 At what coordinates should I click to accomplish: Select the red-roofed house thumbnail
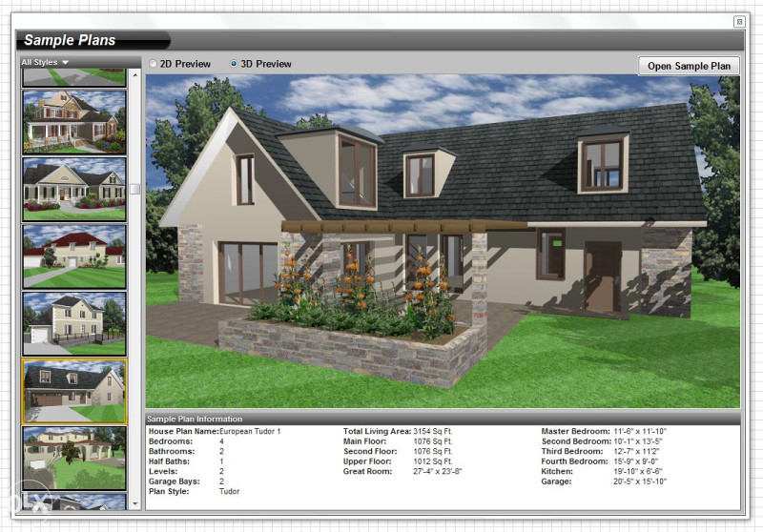pos(74,256)
